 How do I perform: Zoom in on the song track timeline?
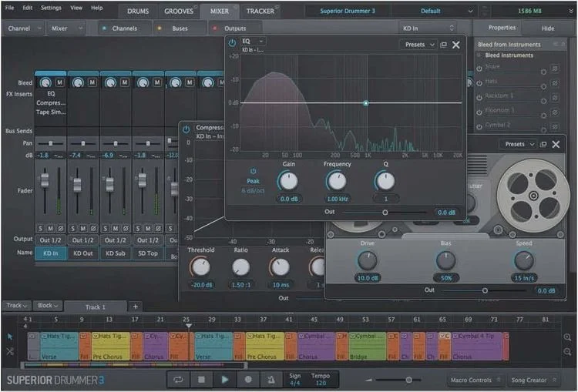coord(567,337)
